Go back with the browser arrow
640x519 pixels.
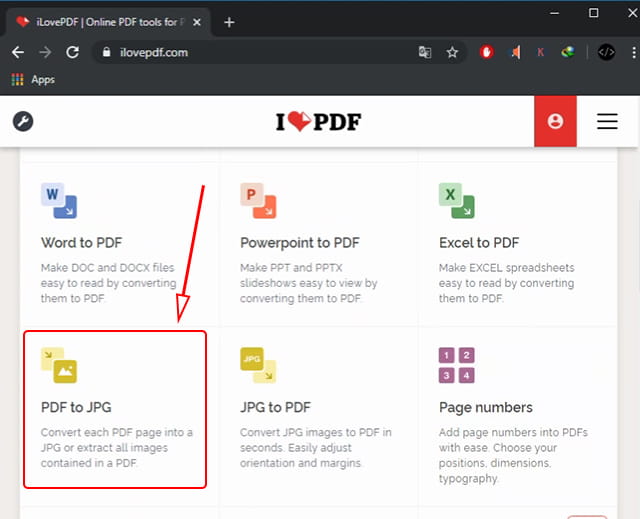coord(18,52)
